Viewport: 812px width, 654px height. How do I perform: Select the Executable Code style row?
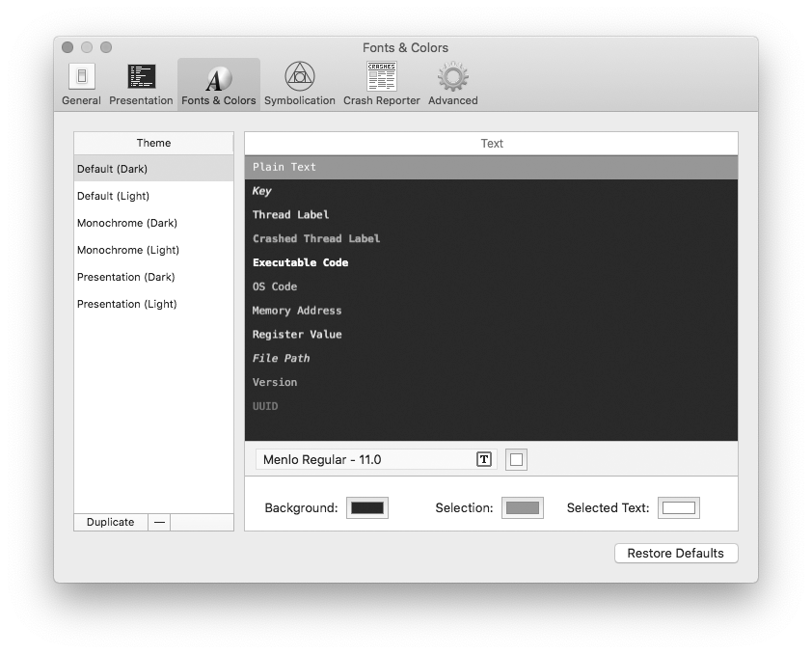tap(491, 262)
